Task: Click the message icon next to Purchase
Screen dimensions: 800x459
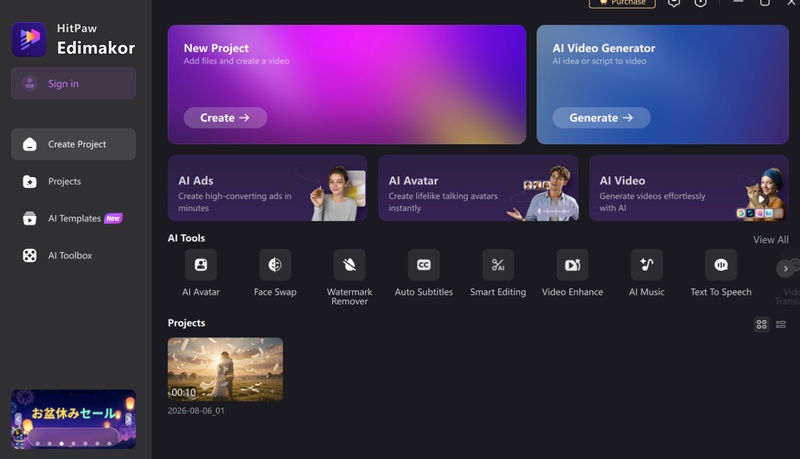Action: tap(674, 3)
